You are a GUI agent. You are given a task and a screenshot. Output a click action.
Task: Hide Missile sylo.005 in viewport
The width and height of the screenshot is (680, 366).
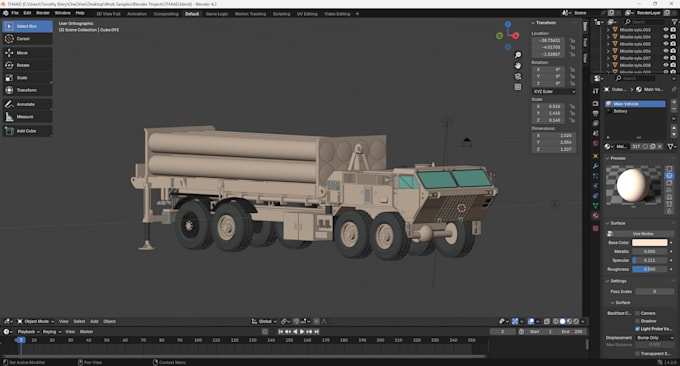click(666, 44)
